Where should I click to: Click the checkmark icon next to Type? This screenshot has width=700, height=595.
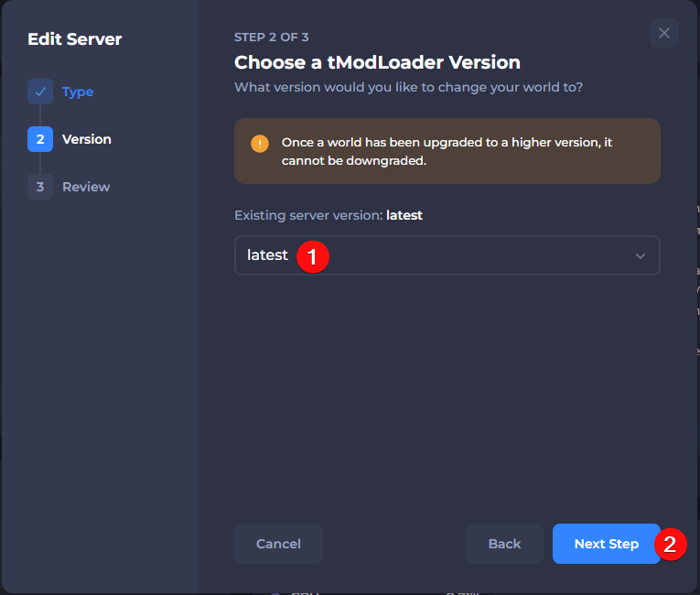click(x=40, y=92)
